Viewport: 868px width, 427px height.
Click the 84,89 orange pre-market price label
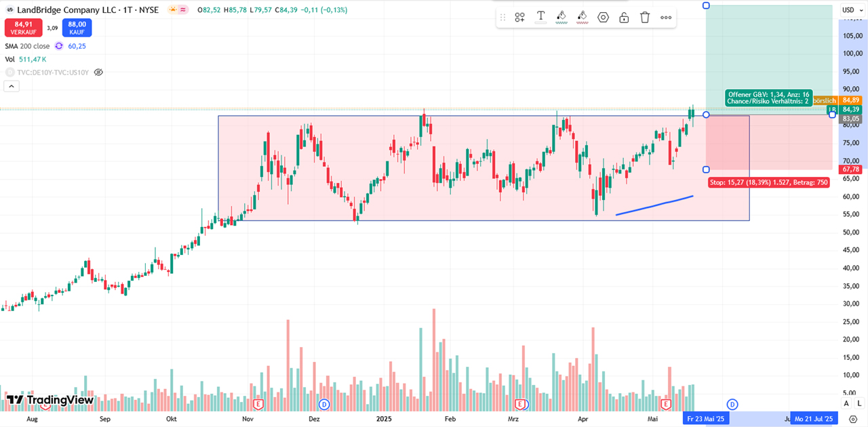pyautogui.click(x=850, y=100)
